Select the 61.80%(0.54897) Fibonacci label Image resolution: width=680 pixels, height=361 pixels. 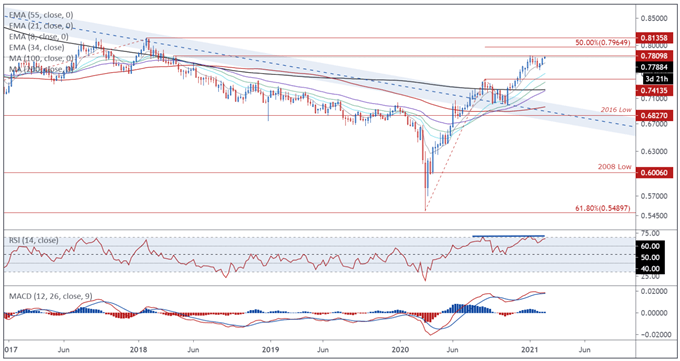(x=603, y=209)
